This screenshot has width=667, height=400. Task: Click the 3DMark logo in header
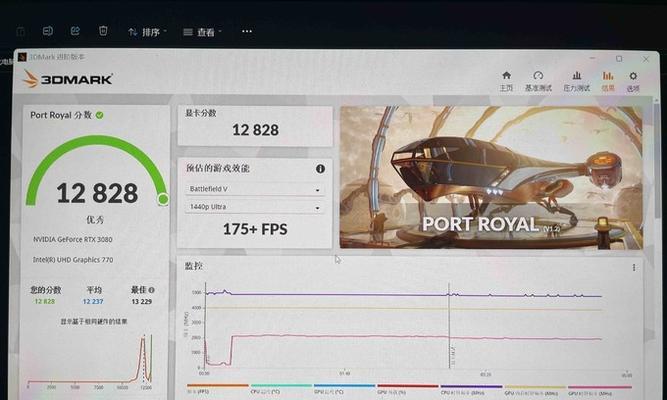pyautogui.click(x=68, y=79)
